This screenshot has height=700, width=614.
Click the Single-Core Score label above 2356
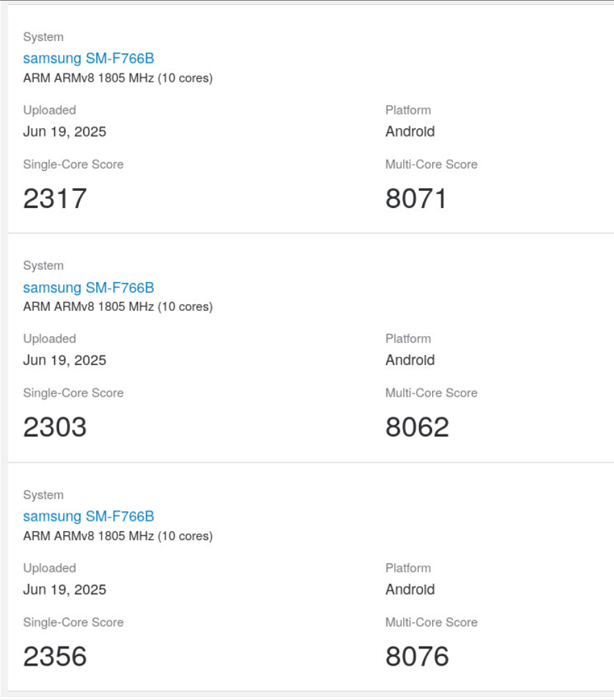tap(73, 622)
